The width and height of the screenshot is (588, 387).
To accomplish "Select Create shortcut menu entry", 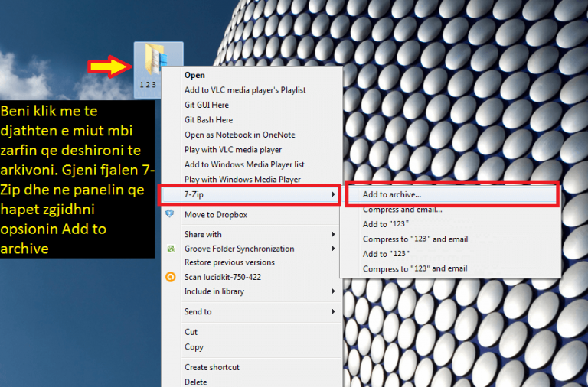I will (x=211, y=367).
